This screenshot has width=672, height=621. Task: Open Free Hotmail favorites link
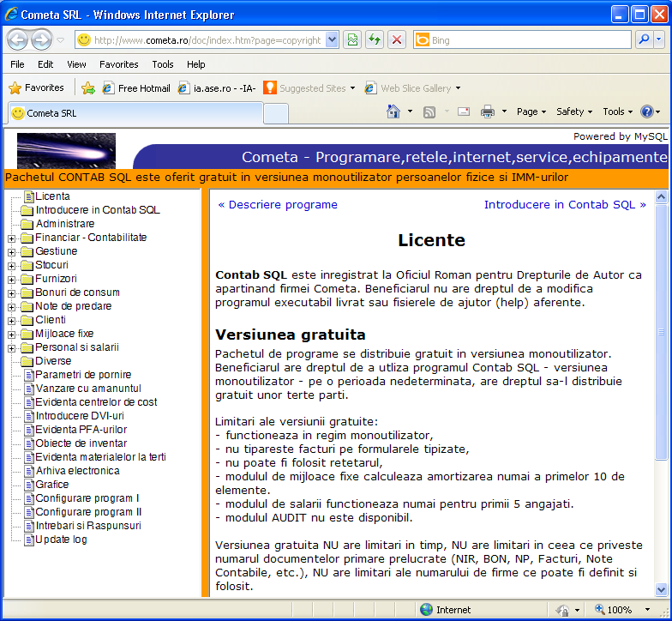click(136, 87)
